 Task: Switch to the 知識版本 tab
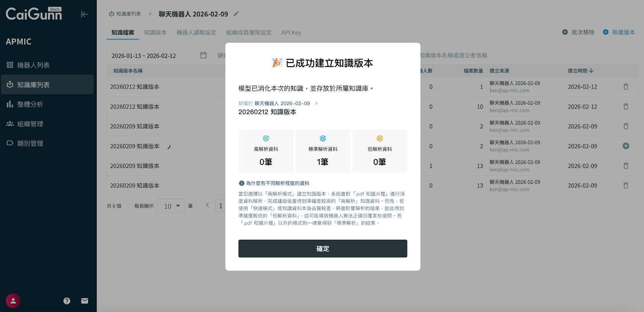click(x=155, y=33)
